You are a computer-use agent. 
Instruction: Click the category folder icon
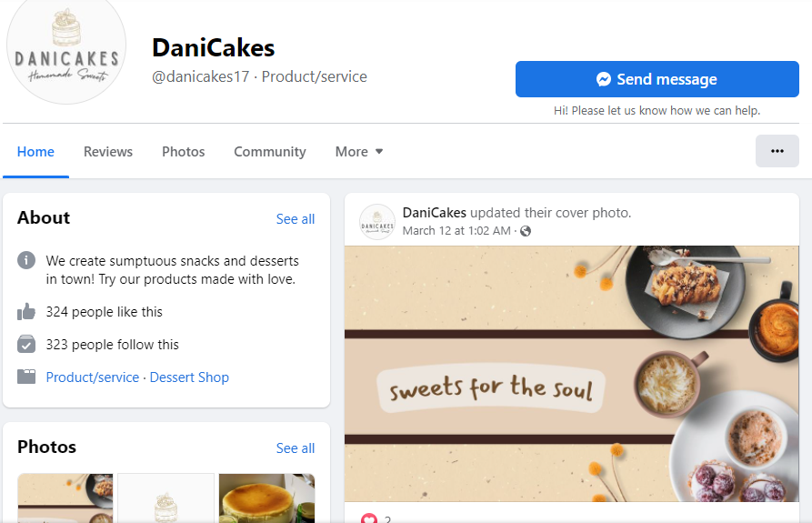(x=26, y=377)
